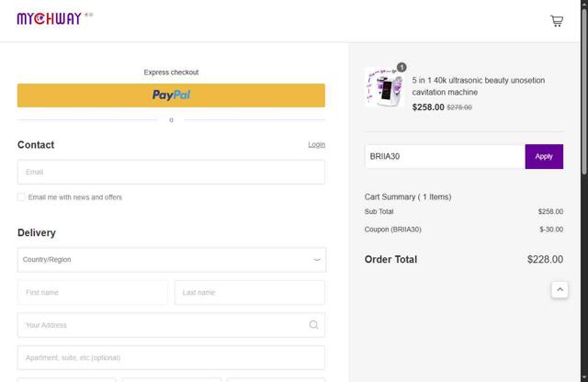588x382 pixels.
Task: Click the cavitation machine product thumbnail
Action: (384, 87)
